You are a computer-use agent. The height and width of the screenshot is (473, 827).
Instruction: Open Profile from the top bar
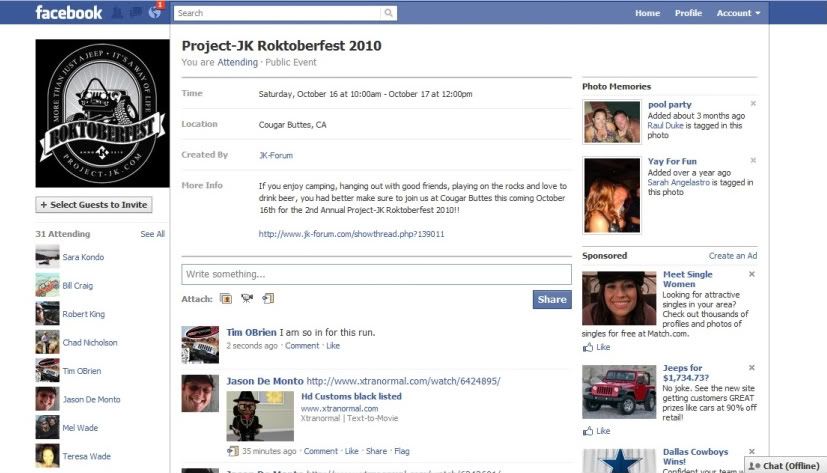point(688,13)
